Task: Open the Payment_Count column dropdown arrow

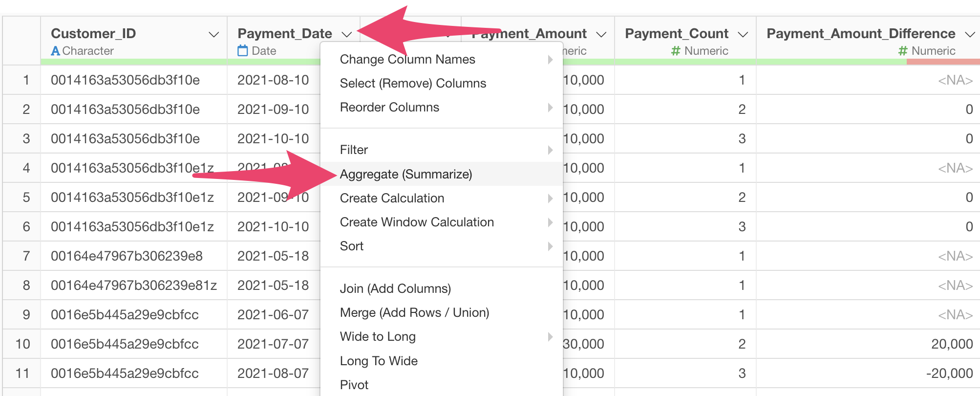Action: pos(743,34)
